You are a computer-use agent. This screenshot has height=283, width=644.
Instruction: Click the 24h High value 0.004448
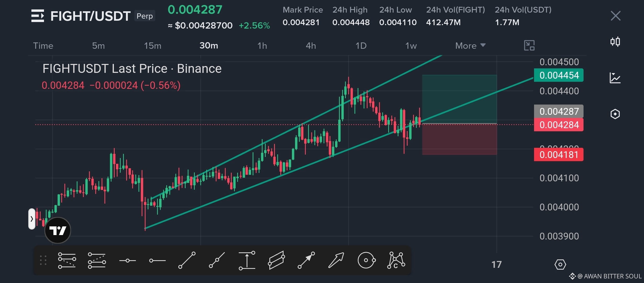coord(351,22)
